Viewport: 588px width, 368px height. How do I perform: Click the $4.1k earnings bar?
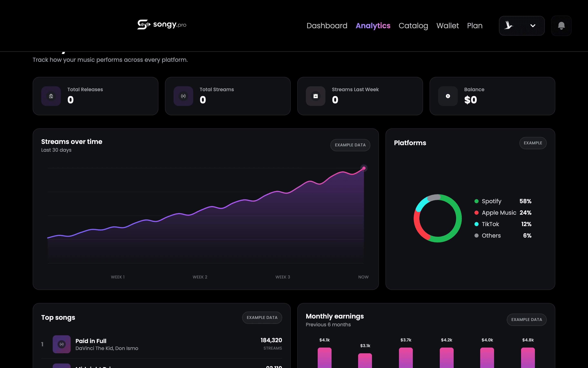[x=324, y=358]
